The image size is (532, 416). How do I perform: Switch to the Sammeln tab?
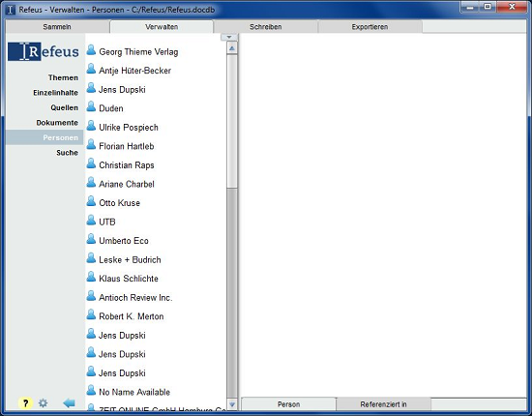57,27
